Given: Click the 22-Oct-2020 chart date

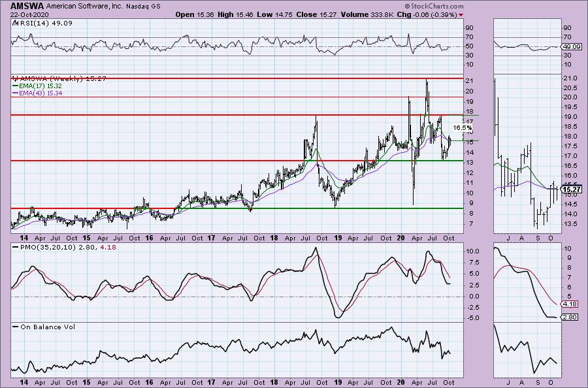Looking at the screenshot, I should coord(21,14).
